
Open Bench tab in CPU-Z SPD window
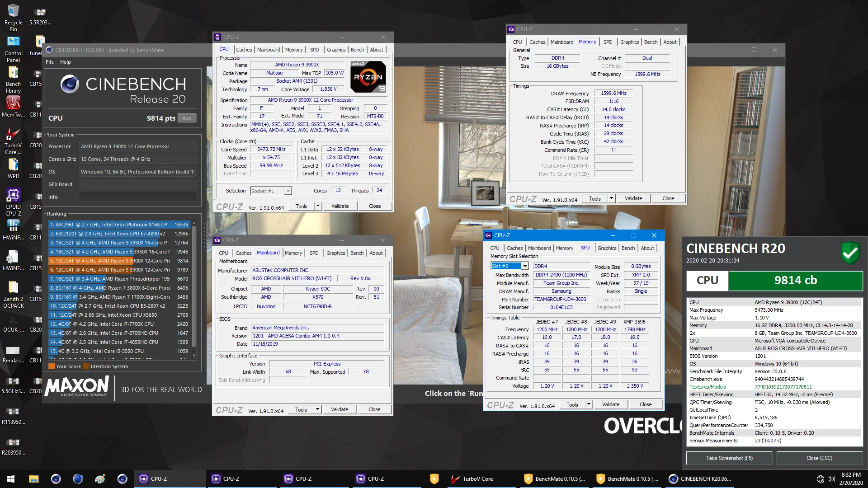628,248
